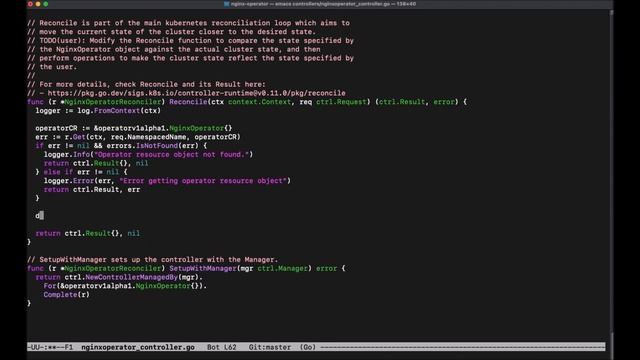Click the 'logger := log.FromContext(ctx)' line
This screenshot has width=640, height=360.
[x=98, y=111]
